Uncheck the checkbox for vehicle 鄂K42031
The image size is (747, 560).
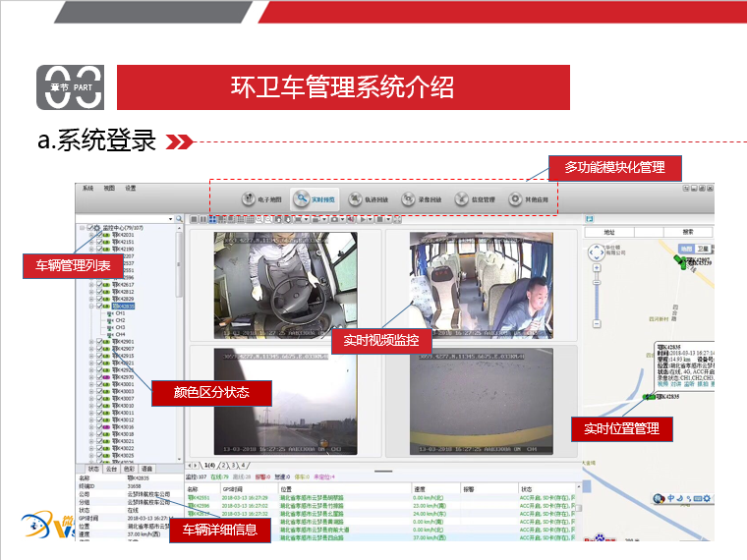click(100, 235)
